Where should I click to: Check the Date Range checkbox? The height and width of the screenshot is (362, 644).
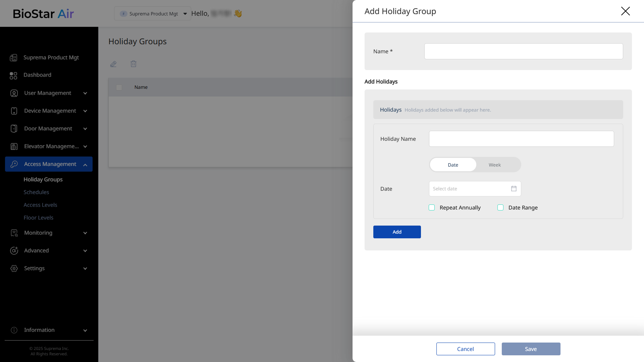coord(500,207)
